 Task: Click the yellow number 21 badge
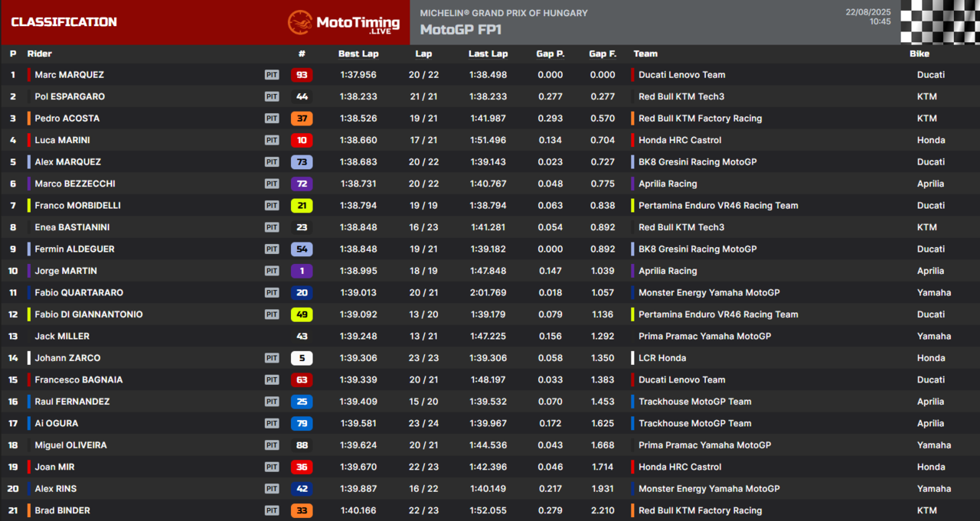pos(302,205)
